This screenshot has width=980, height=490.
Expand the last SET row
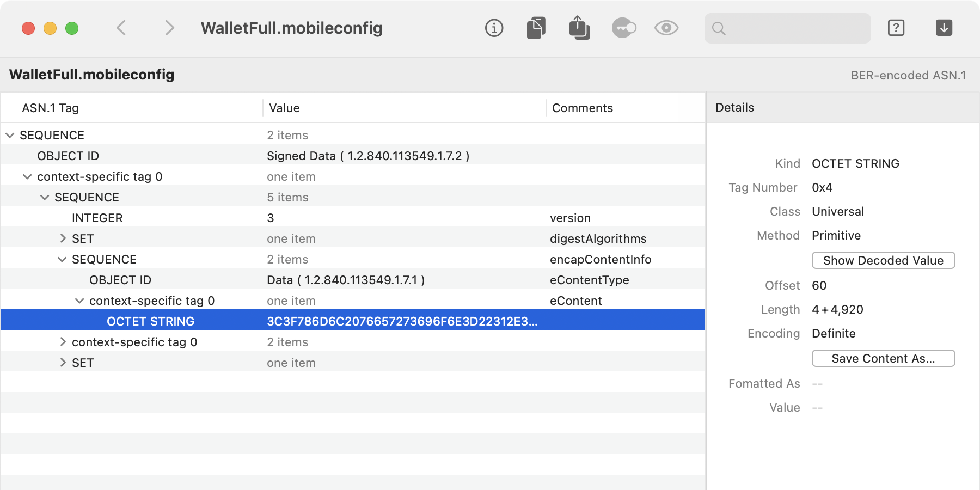coord(63,363)
